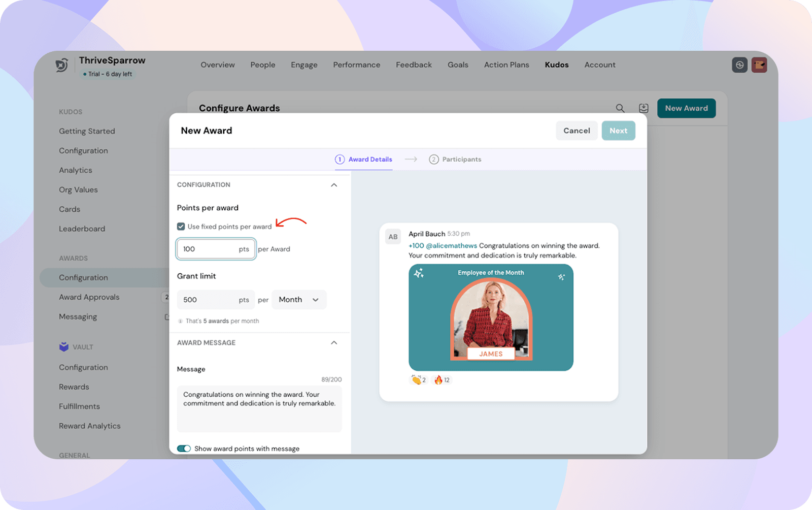Click the Vault cube icon in sidebar
Image resolution: width=812 pixels, height=510 pixels.
click(64, 347)
